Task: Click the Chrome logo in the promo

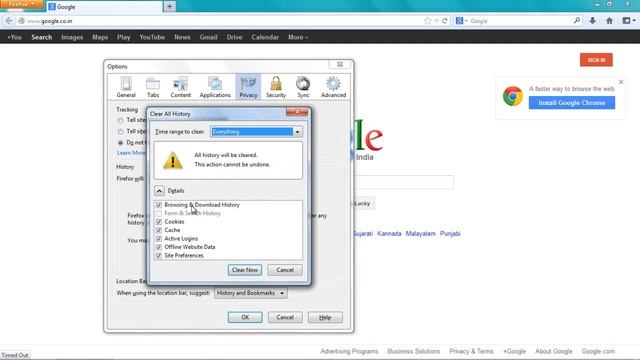Action: (513, 96)
